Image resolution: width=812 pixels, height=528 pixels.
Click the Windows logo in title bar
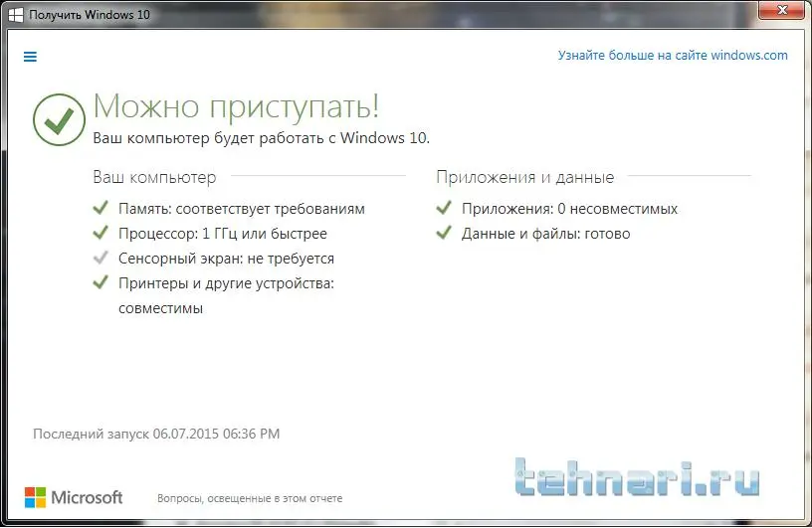pos(16,15)
